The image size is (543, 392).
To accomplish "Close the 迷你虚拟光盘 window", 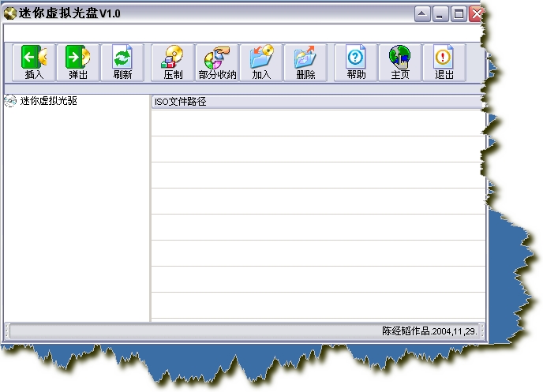I will 476,14.
